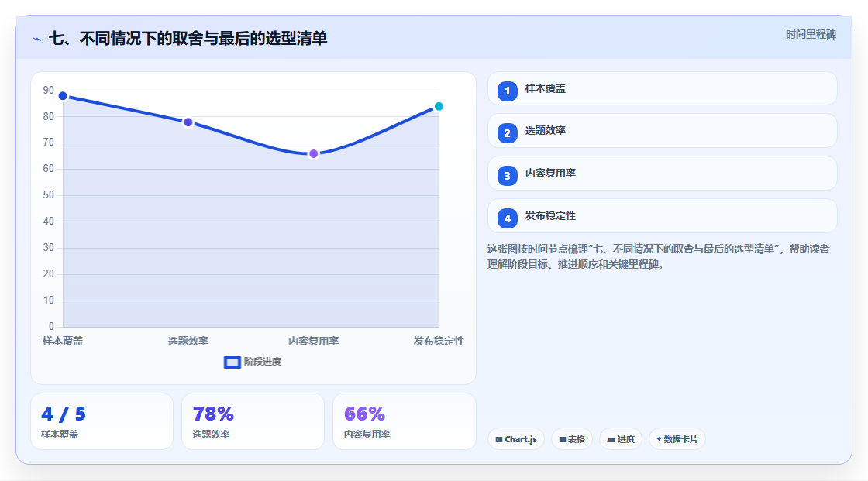Select the 发布稳定性 milestone row

(x=662, y=216)
